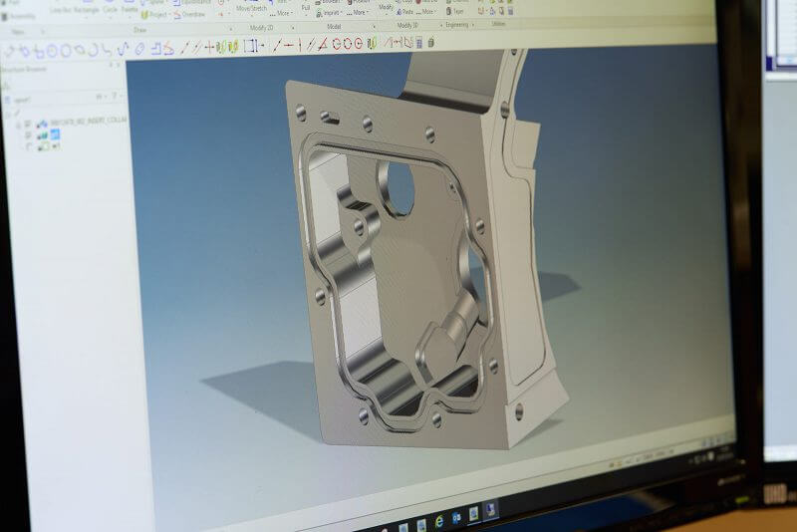797x532 pixels.
Task: Click the parallel diagonal lines toolbar icon
Action: pos(311,45)
